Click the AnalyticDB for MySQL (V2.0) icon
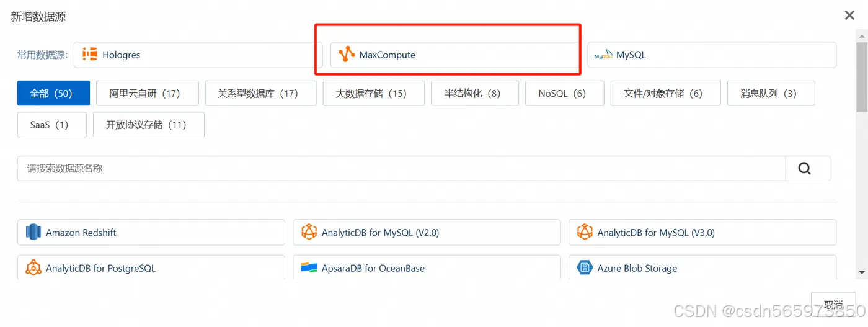868x327 pixels. 309,233
